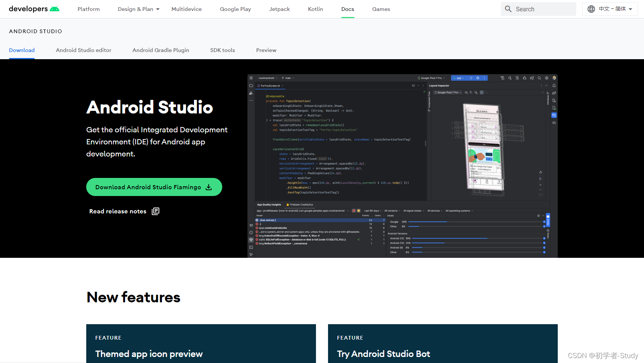Click the release notes document icon
Image resolution: width=644 pixels, height=363 pixels.
(156, 211)
